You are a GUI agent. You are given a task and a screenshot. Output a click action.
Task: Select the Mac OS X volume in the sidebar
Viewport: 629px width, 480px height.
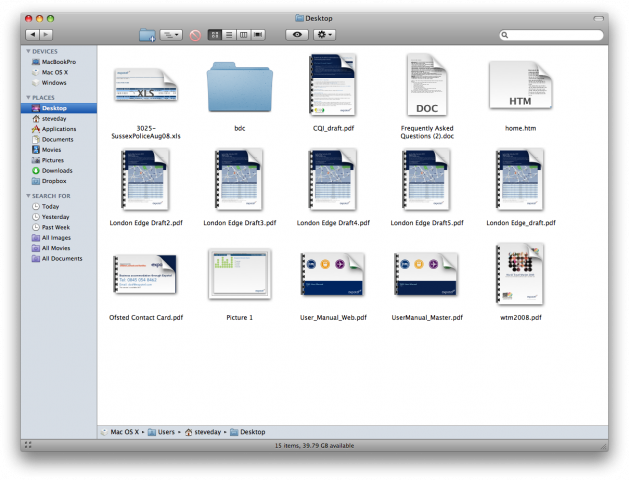coord(59,72)
